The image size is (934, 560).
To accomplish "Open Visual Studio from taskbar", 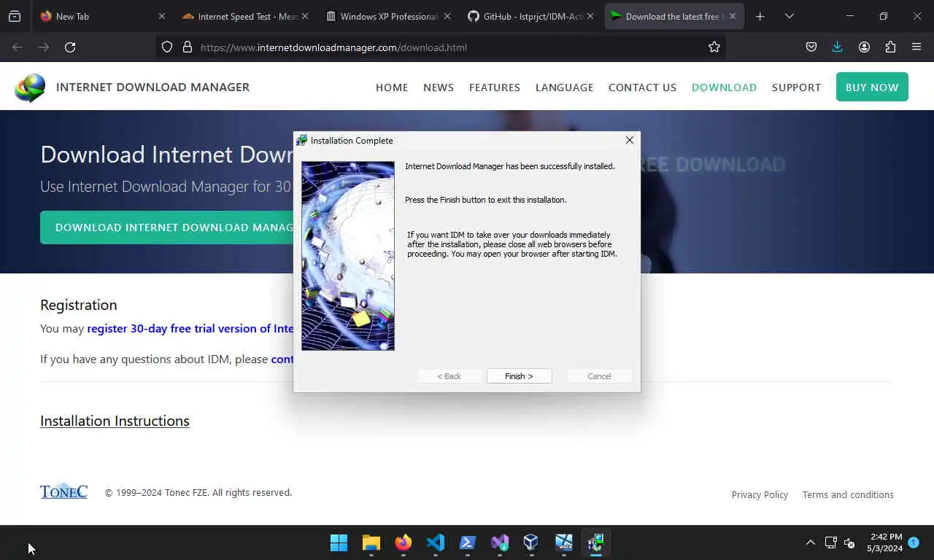I will pos(500,542).
